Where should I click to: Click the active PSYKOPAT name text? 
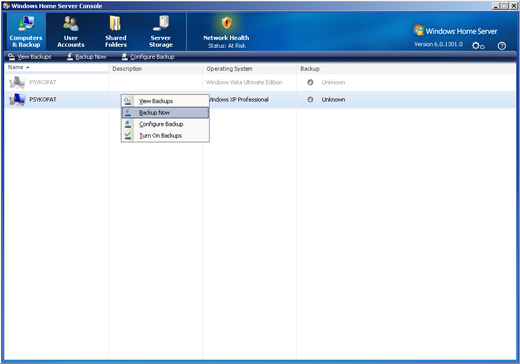pos(43,99)
